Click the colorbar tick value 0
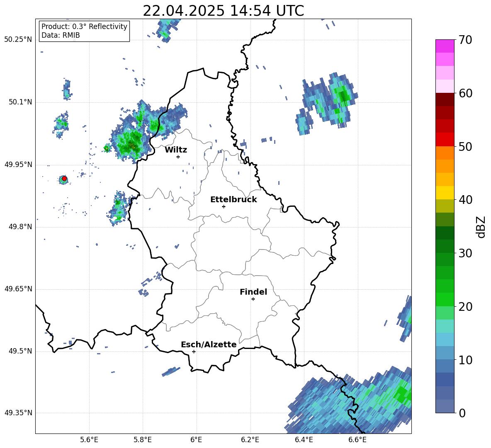 (462, 413)
